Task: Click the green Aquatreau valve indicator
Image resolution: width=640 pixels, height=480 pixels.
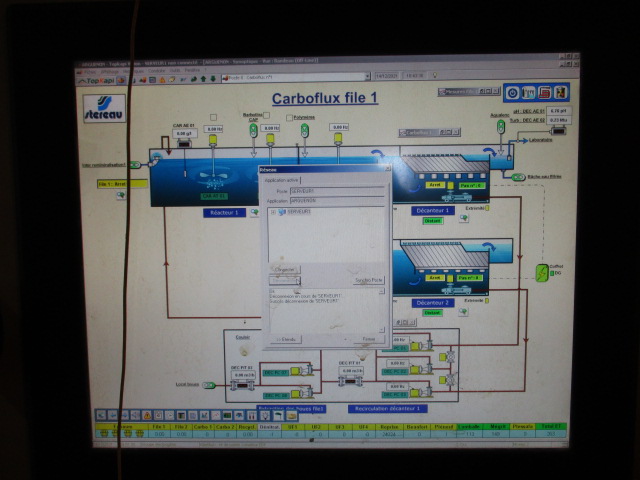Action: (x=500, y=128)
